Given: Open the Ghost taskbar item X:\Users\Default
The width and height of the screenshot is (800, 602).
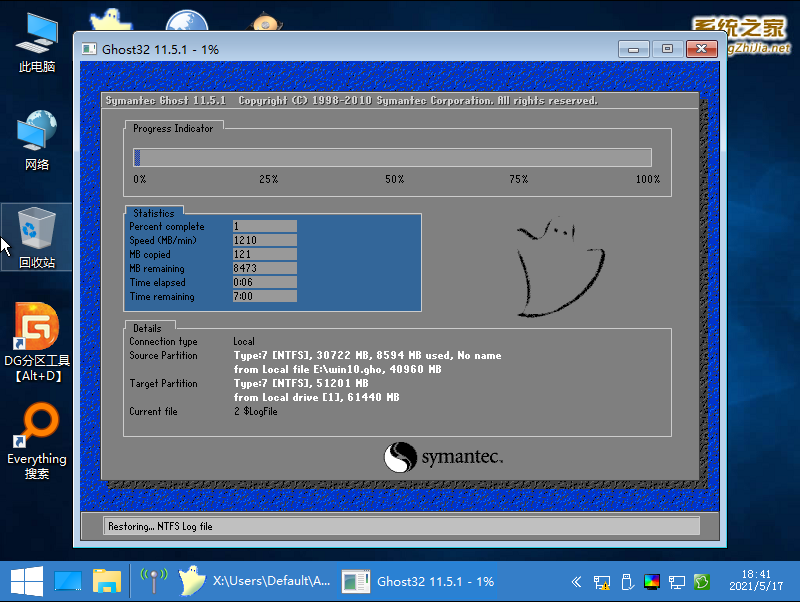Looking at the screenshot, I should coord(254,581).
